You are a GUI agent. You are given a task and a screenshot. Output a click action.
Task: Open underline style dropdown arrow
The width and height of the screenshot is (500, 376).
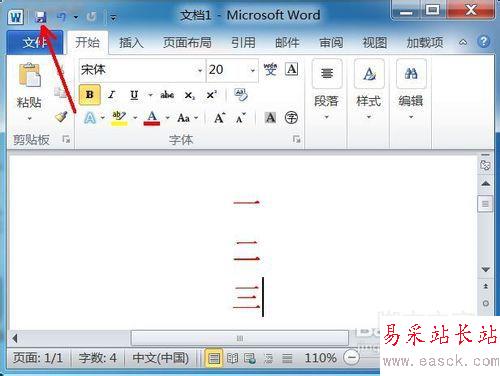point(150,95)
